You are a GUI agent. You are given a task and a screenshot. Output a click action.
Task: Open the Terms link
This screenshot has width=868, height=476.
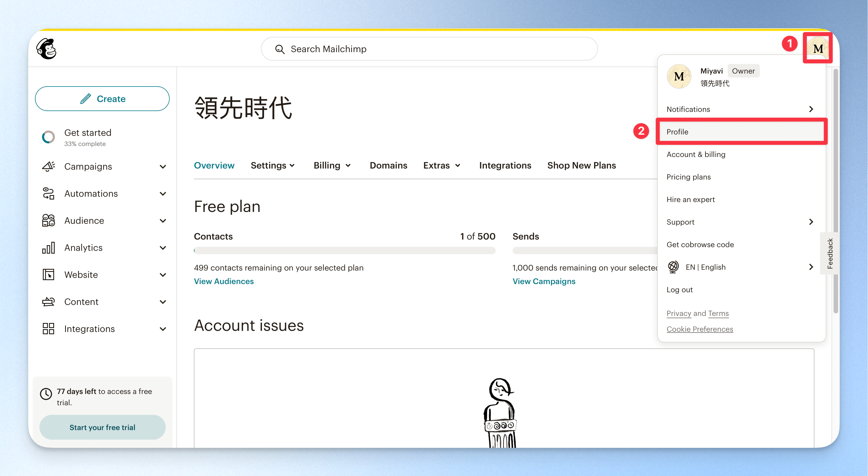(718, 313)
